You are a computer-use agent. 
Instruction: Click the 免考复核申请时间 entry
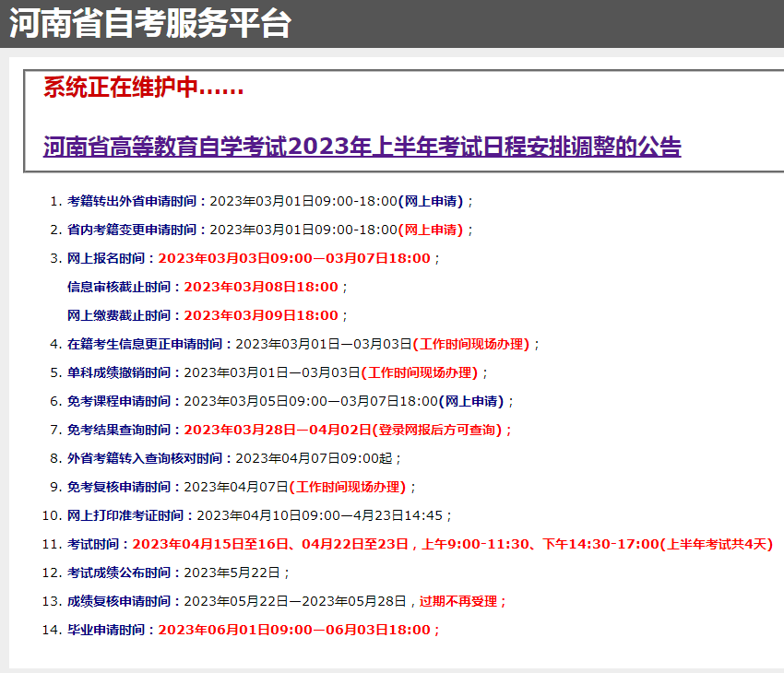tap(125, 487)
